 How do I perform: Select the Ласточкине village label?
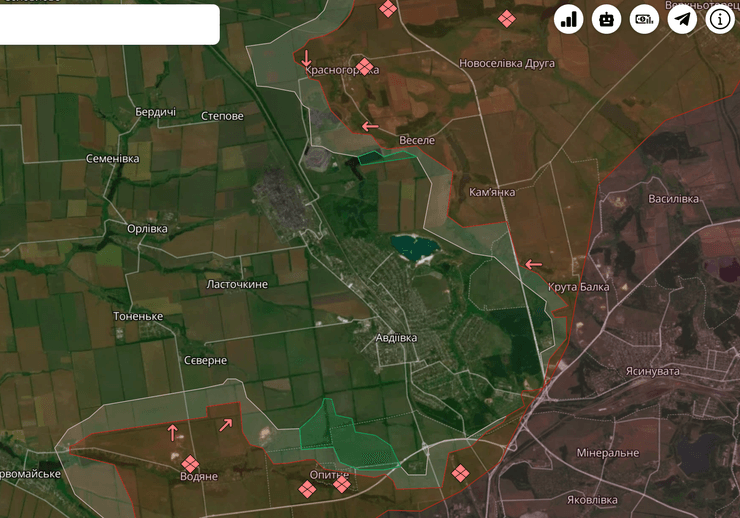pyautogui.click(x=237, y=285)
